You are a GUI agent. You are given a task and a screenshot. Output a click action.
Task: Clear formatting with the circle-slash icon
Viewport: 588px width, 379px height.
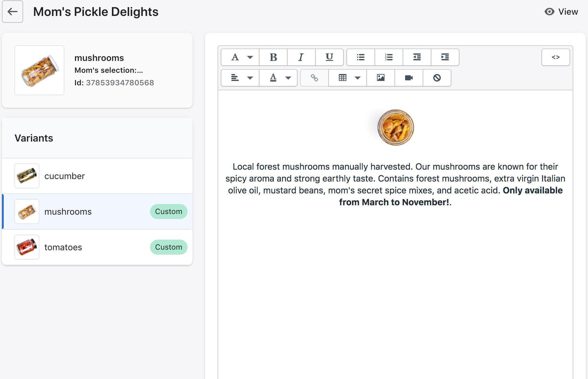(437, 78)
